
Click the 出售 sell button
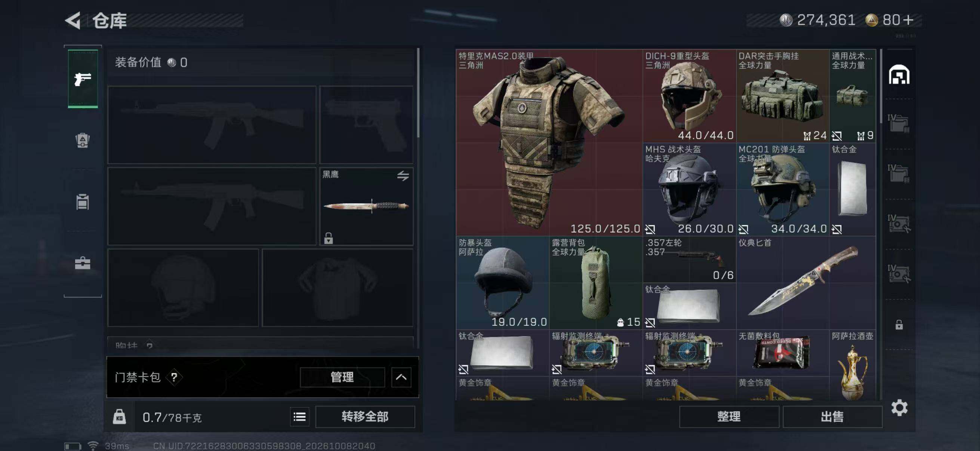click(x=832, y=417)
